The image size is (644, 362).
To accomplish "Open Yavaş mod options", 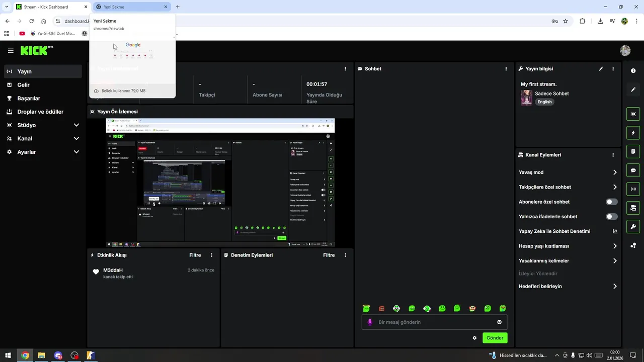I will point(568,172).
